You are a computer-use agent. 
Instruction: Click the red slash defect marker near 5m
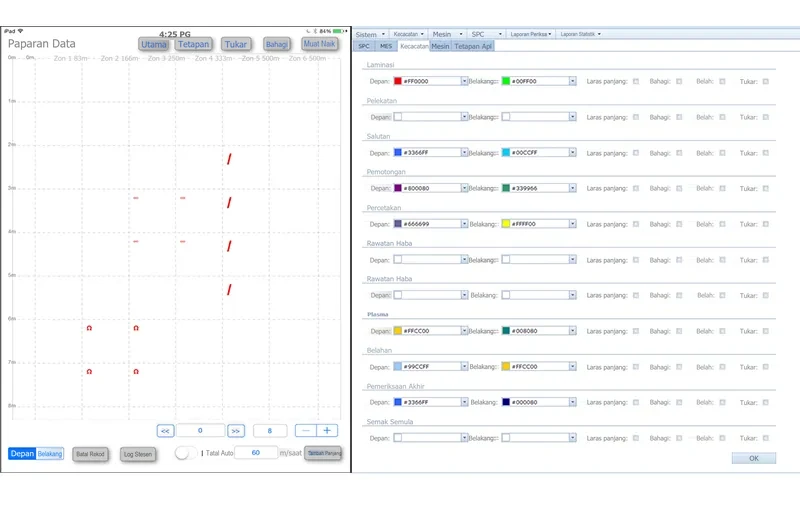pyautogui.click(x=229, y=290)
